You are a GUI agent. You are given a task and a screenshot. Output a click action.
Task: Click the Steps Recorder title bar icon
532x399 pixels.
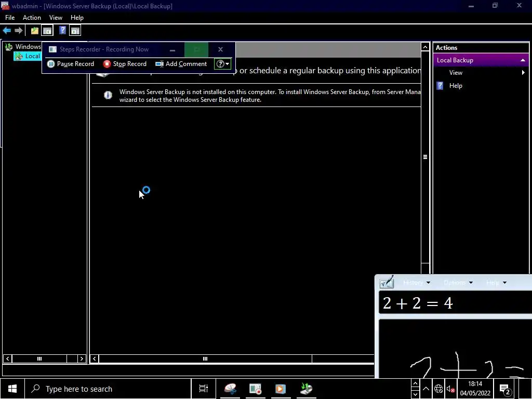(52, 49)
